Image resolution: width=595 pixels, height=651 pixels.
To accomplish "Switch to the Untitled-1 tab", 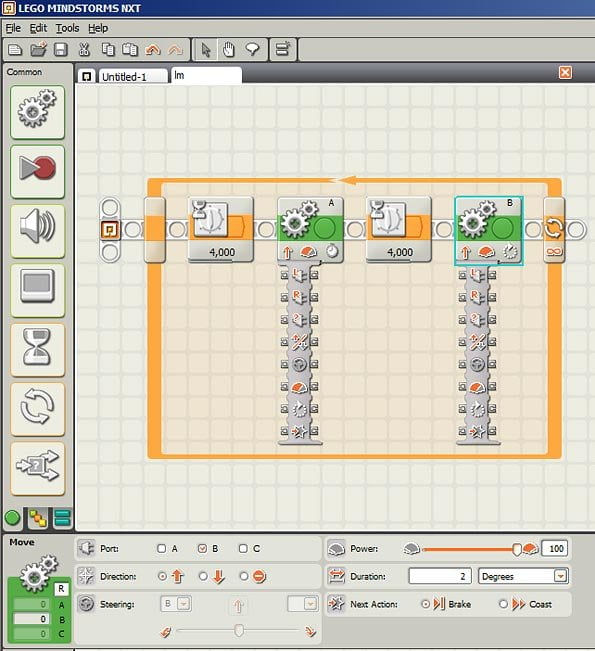I will pos(124,77).
